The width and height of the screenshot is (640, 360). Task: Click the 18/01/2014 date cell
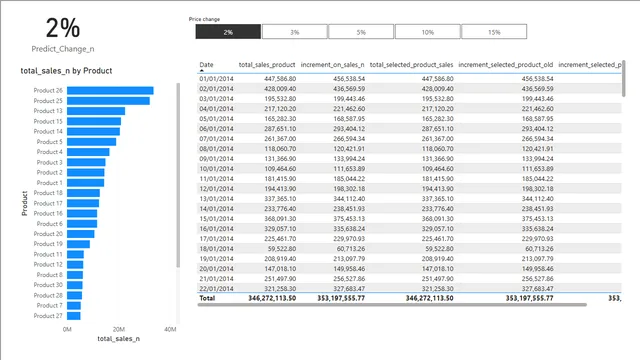216,249
